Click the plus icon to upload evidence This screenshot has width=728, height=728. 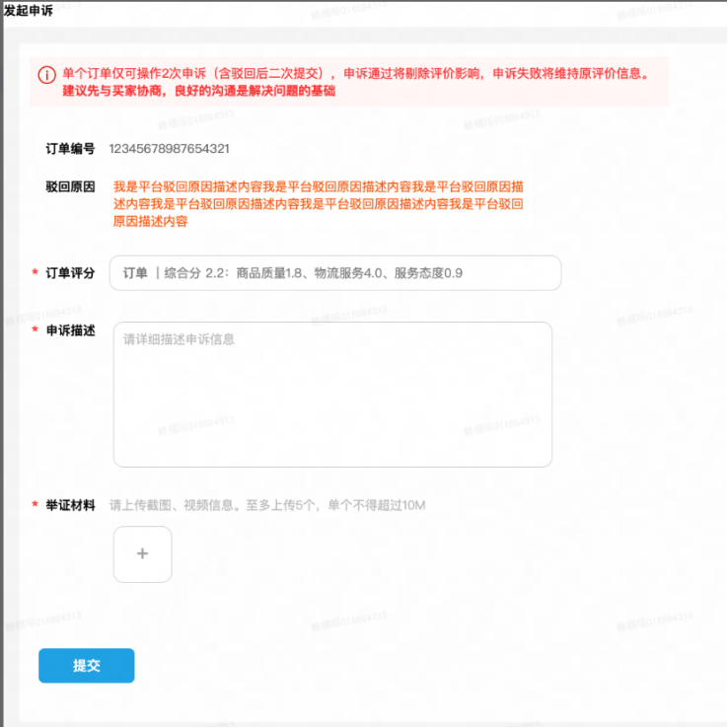pyautogui.click(x=142, y=554)
